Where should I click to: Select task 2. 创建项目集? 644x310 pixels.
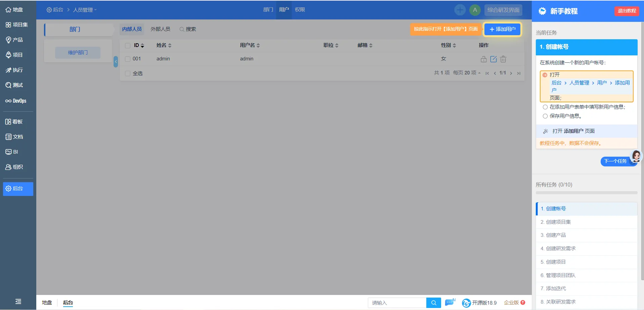(587, 222)
